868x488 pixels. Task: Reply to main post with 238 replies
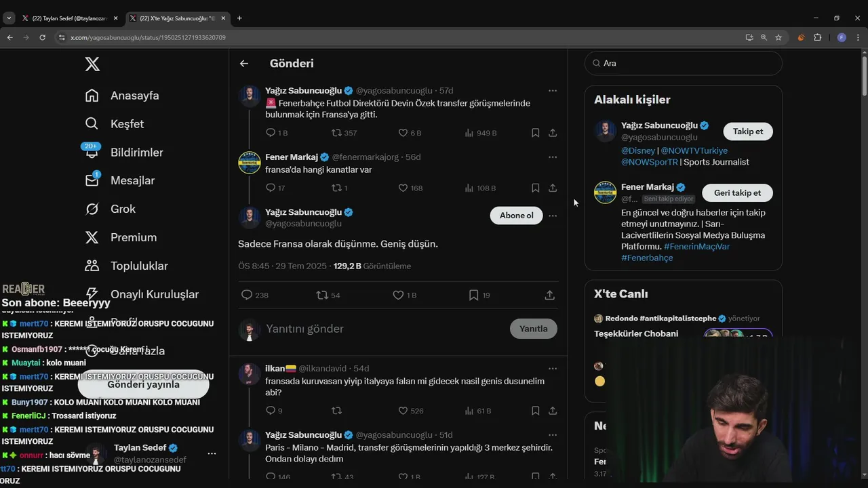click(x=255, y=295)
